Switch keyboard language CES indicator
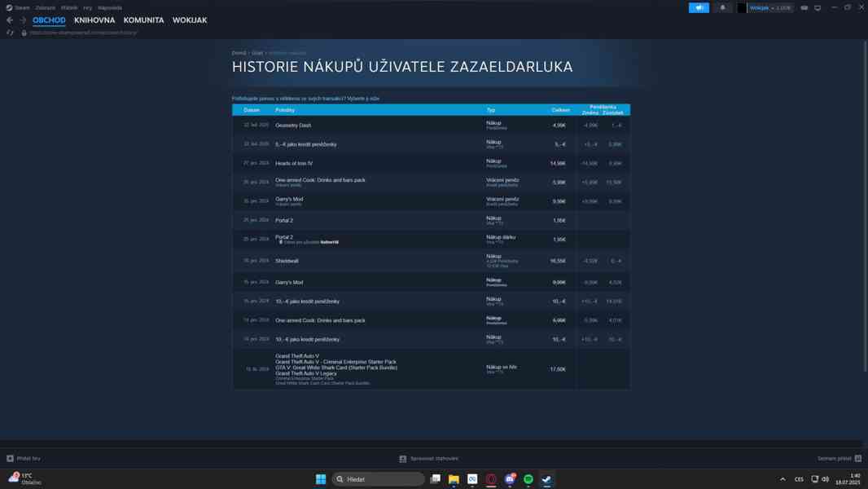This screenshot has width=868, height=489. coord(799,479)
